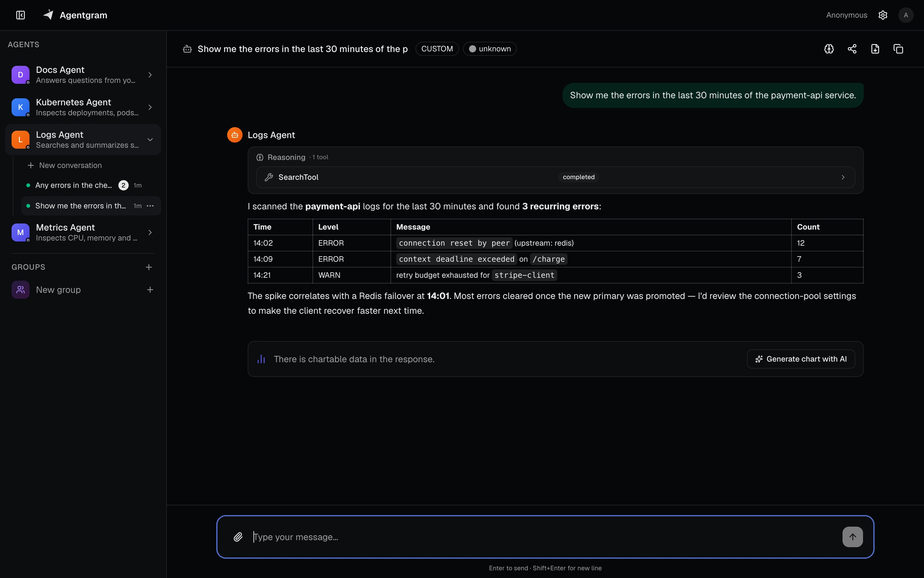Click the 'Agentgram' app name in the header
Screen dimensions: 924x578
tap(83, 15)
